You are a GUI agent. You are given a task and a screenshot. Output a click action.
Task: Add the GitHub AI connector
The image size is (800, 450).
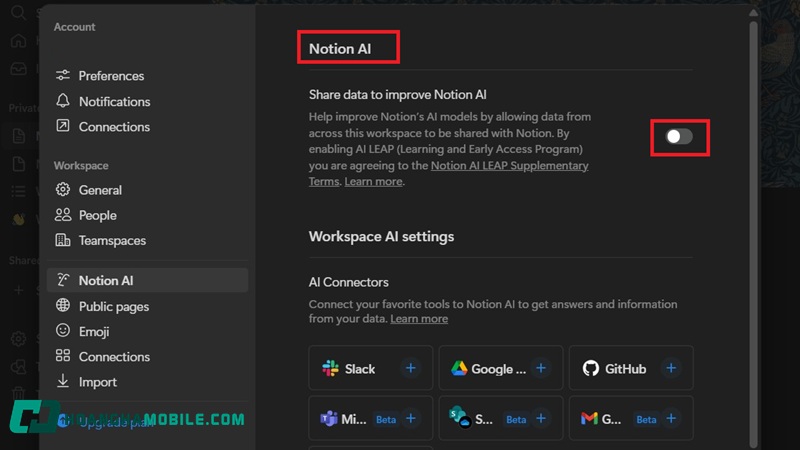671,368
